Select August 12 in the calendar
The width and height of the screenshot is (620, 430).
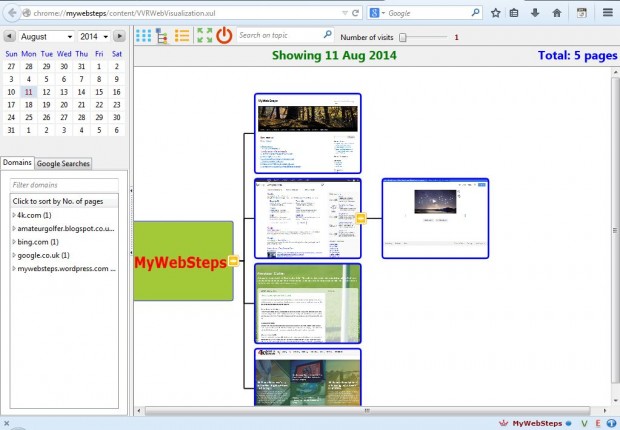[46, 92]
